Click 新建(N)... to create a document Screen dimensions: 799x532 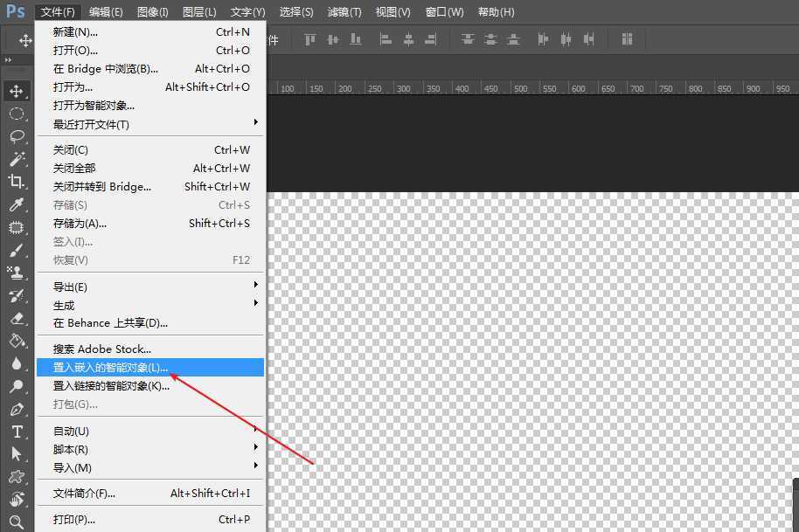[76, 32]
